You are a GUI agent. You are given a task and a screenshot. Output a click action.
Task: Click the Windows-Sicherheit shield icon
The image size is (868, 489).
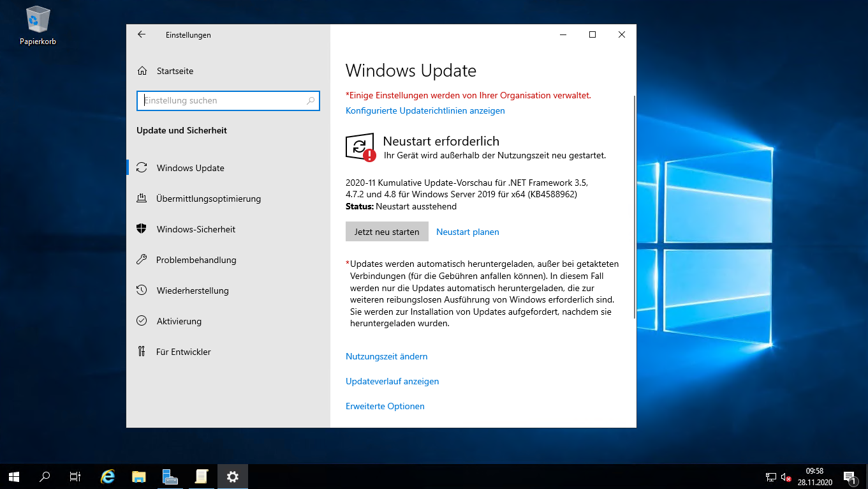142,229
